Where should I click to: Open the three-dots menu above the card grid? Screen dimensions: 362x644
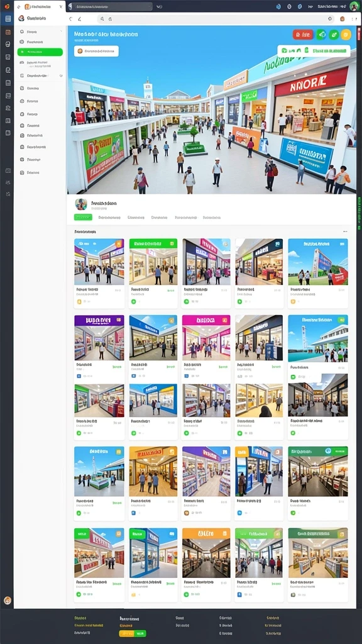(345, 231)
